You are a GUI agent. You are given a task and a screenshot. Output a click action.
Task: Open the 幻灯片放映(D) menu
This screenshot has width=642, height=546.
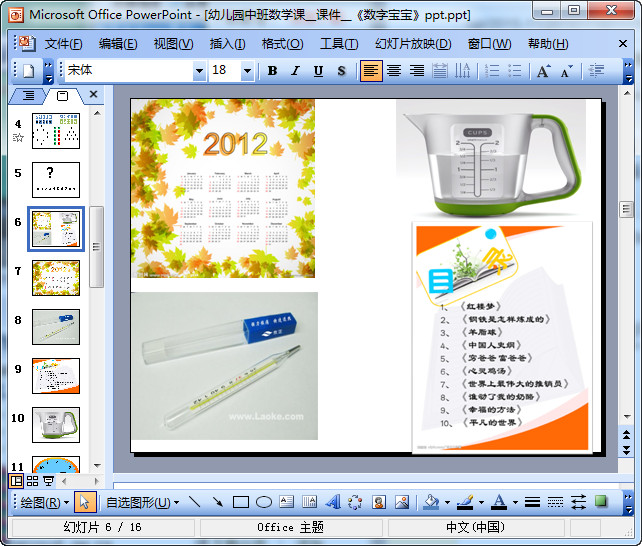pos(412,44)
